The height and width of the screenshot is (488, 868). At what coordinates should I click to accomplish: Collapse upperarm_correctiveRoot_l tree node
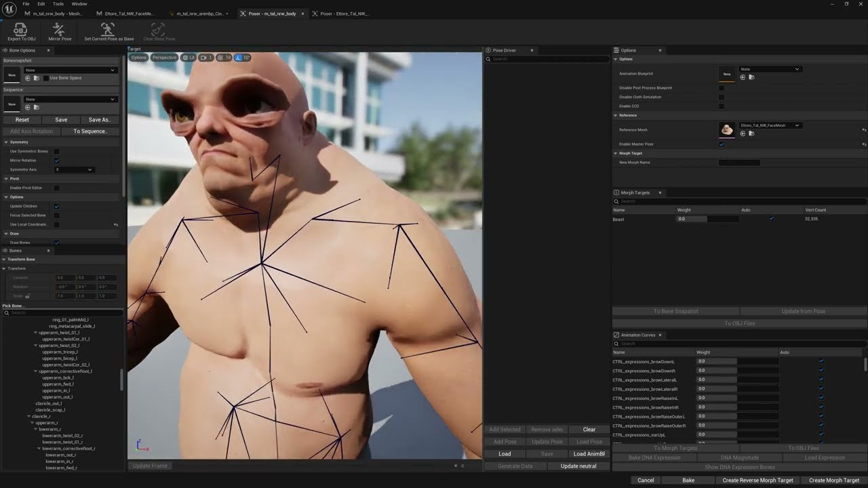[37, 371]
